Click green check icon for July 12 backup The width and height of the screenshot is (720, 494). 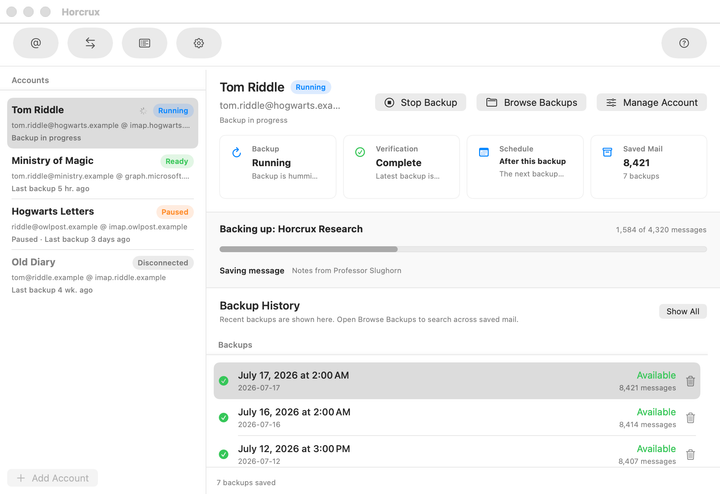click(224, 454)
